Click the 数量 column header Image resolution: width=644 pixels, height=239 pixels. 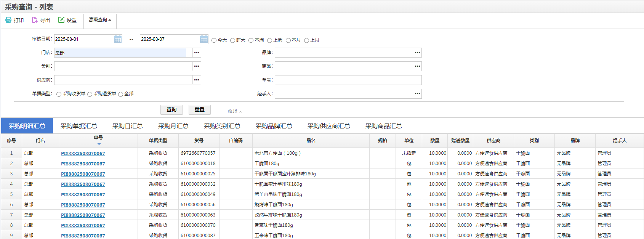(x=435, y=141)
